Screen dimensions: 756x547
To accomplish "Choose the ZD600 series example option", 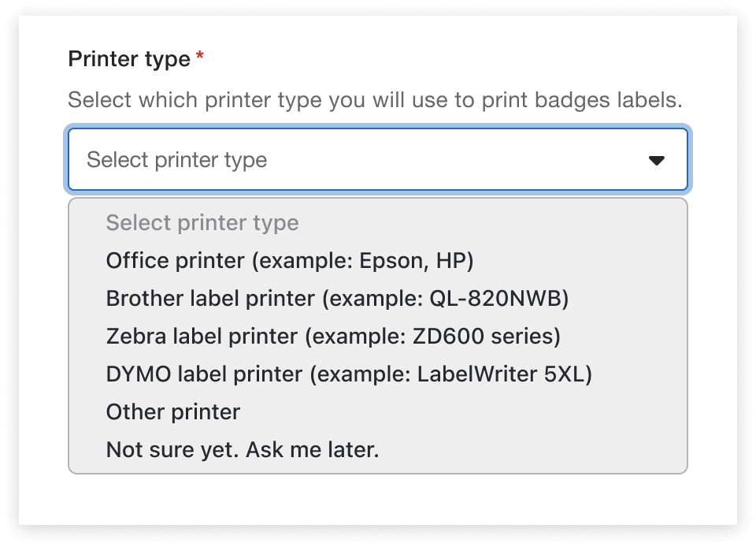I will coord(333,336).
